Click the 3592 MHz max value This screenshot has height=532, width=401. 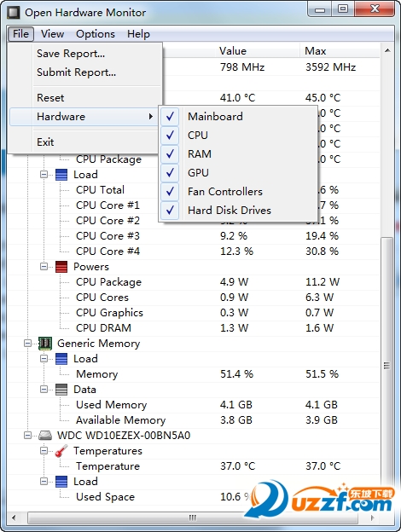331,67
